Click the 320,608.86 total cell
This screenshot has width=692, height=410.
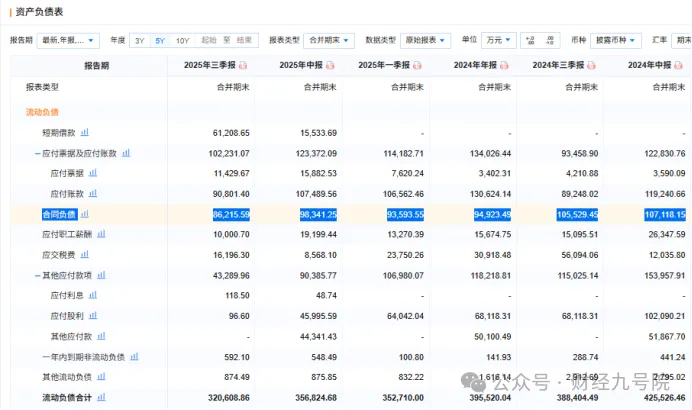coord(229,398)
